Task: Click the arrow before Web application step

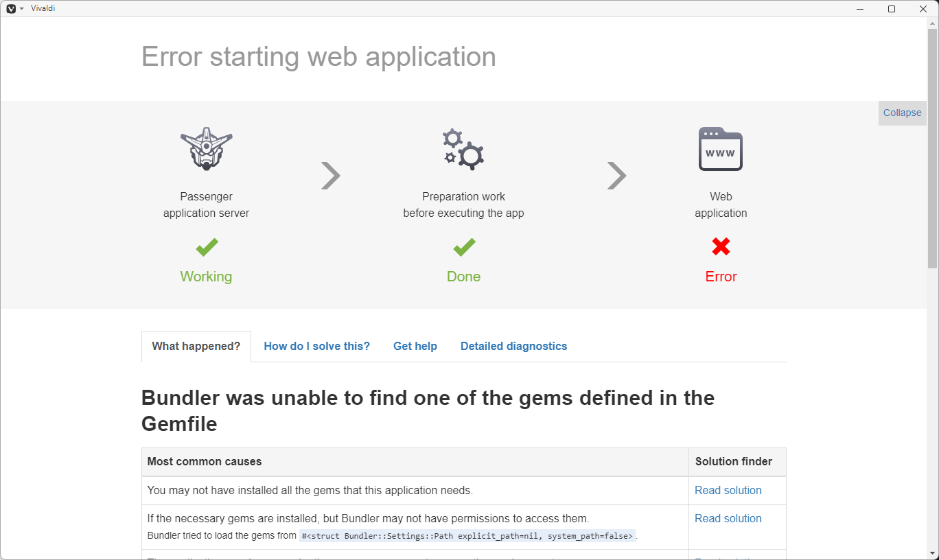Action: pyautogui.click(x=616, y=176)
